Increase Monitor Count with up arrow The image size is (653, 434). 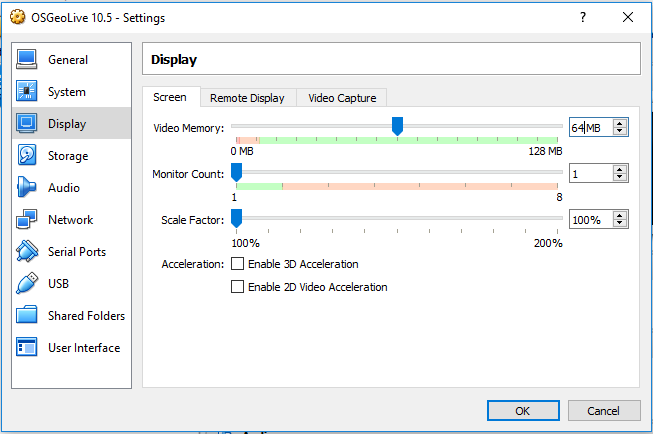pos(620,170)
